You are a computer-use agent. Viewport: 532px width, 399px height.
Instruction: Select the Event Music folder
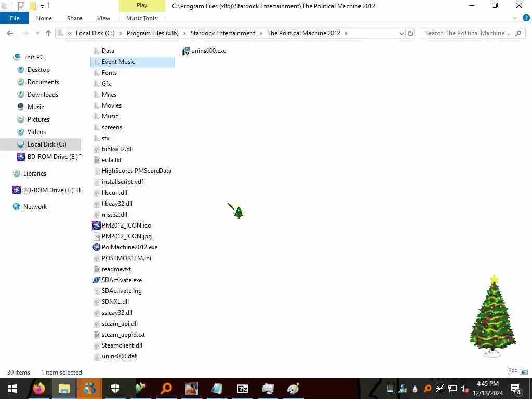[x=132, y=62]
